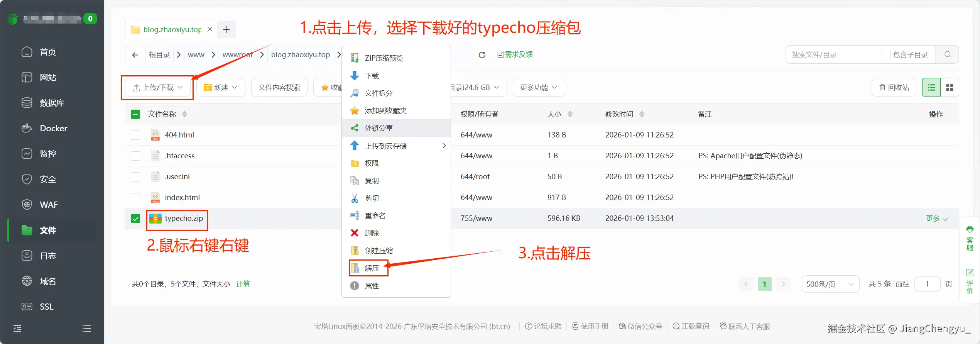Click the back arrow in the path bar
The height and width of the screenshot is (344, 980).
(135, 55)
